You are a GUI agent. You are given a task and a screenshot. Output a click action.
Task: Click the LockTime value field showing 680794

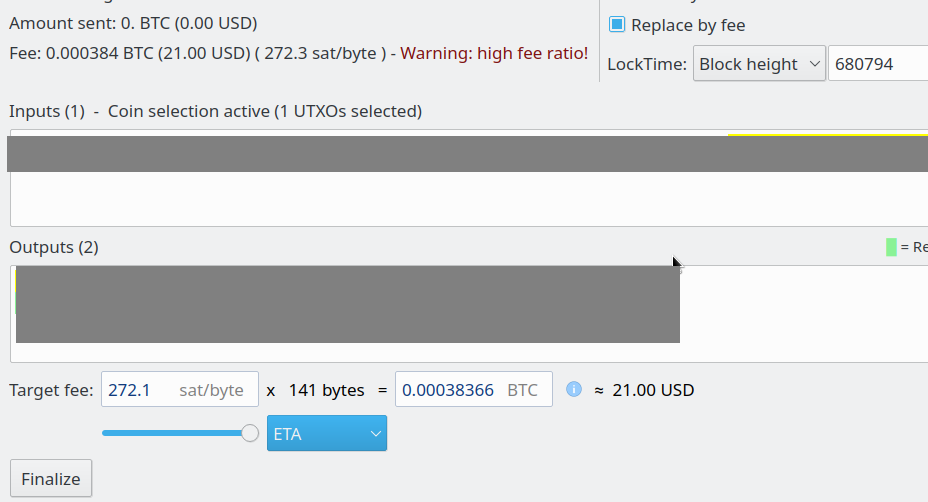(x=877, y=64)
